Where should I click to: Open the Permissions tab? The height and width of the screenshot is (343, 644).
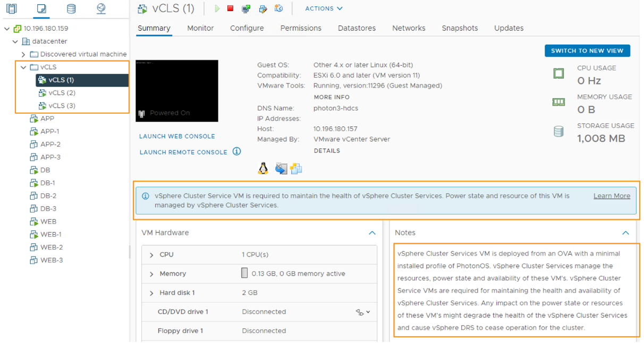tap(301, 28)
